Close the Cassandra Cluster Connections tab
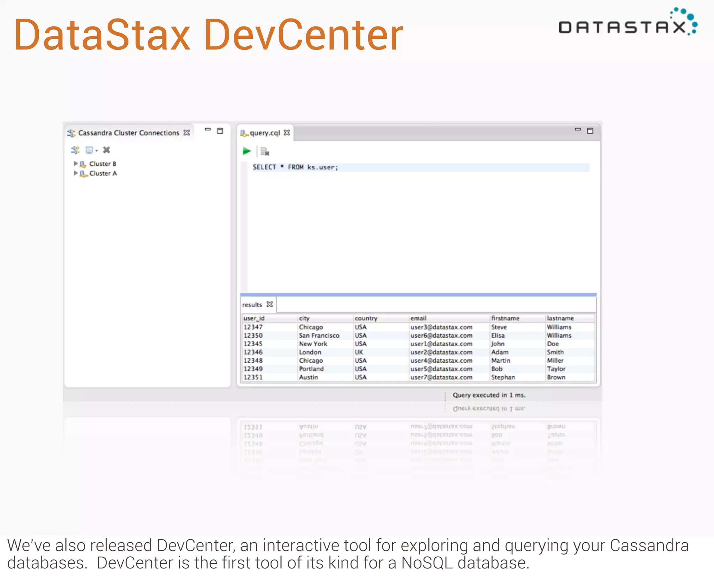Image resolution: width=714 pixels, height=588 pixels. pos(187,133)
